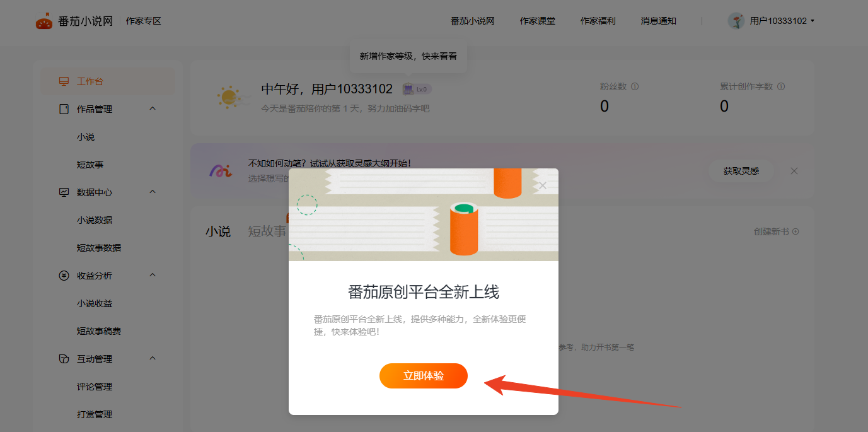
Task: Open 作家课堂 in top navigation
Action: coord(538,21)
